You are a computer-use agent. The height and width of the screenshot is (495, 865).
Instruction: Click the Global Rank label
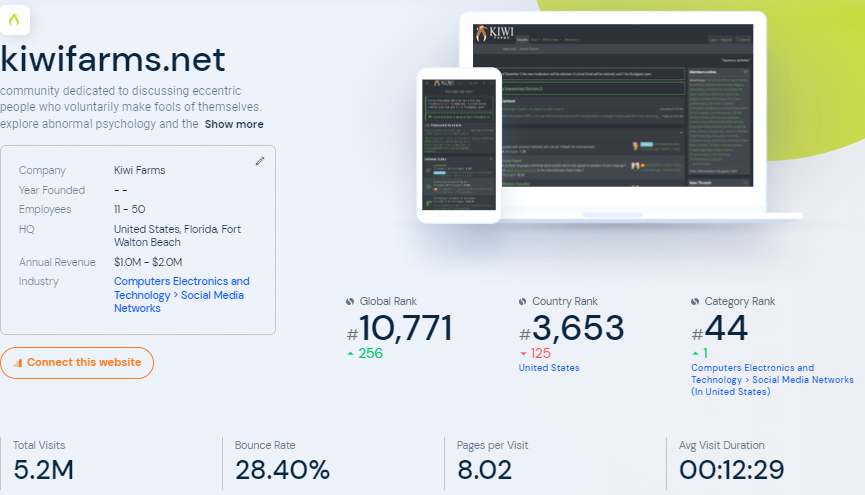pyautogui.click(x=388, y=301)
